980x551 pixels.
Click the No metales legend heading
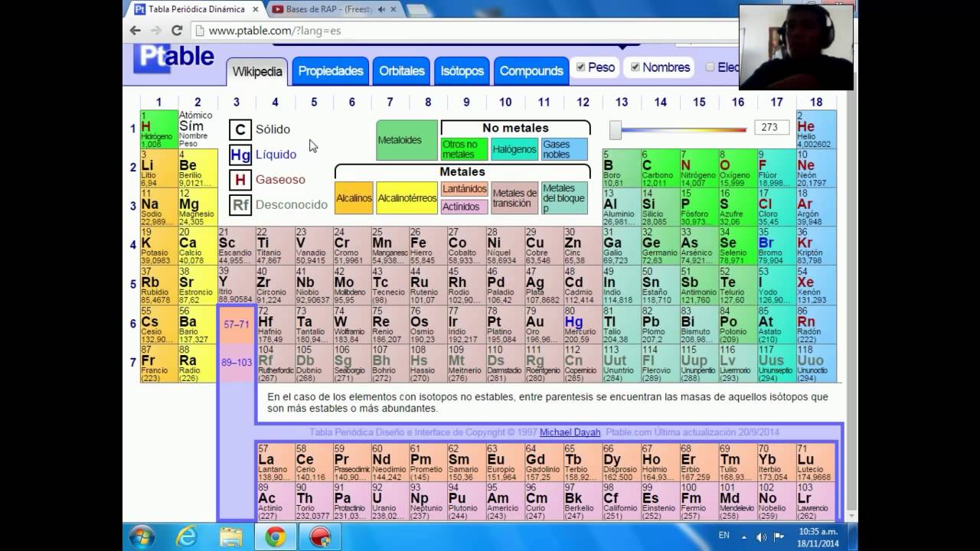click(x=515, y=128)
